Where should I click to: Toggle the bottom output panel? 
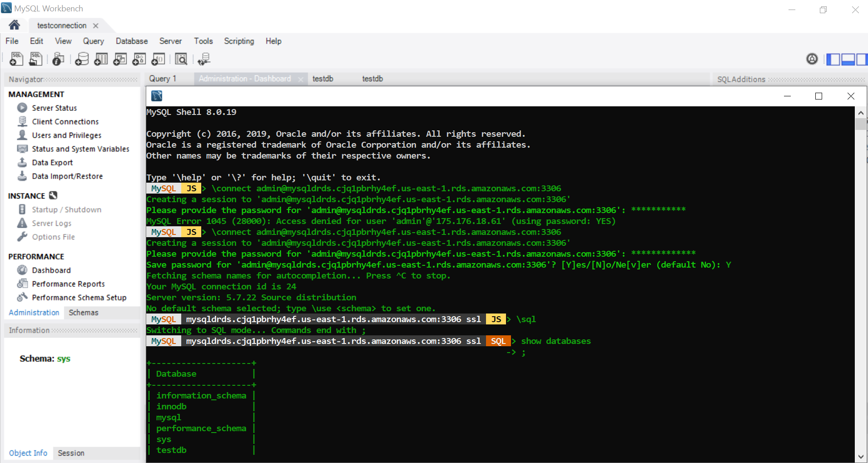848,59
